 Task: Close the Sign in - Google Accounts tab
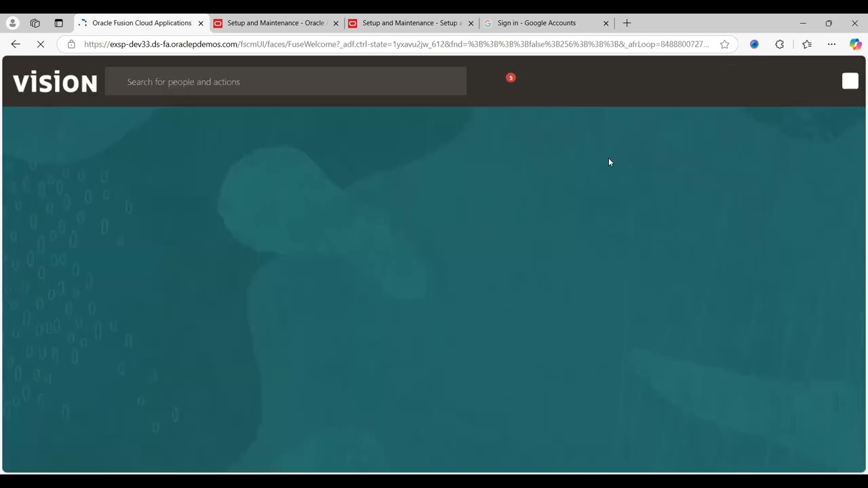[x=606, y=23]
